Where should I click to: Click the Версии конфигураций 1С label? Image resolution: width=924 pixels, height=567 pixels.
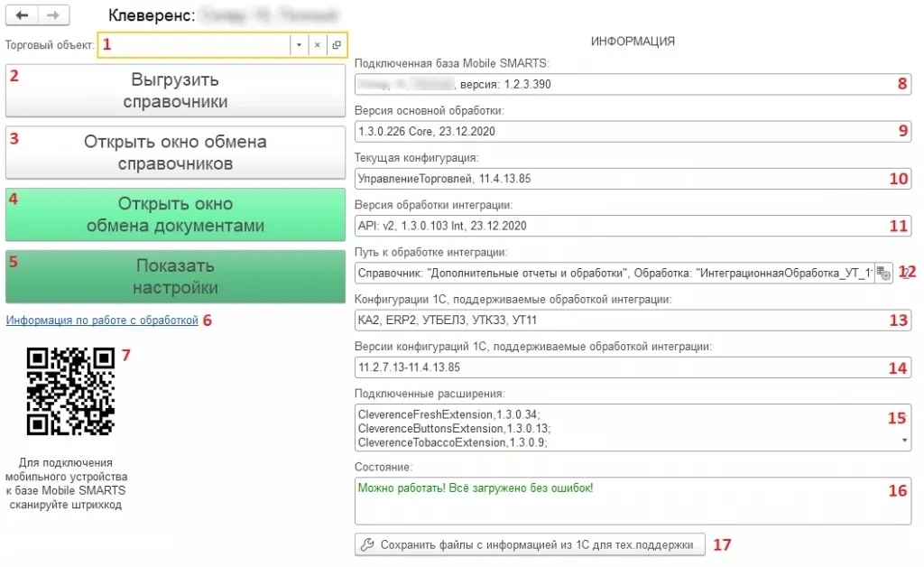[533, 347]
